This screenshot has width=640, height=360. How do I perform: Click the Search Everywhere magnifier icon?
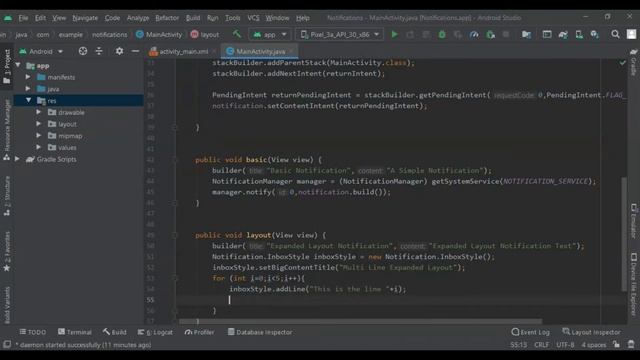click(x=615, y=35)
